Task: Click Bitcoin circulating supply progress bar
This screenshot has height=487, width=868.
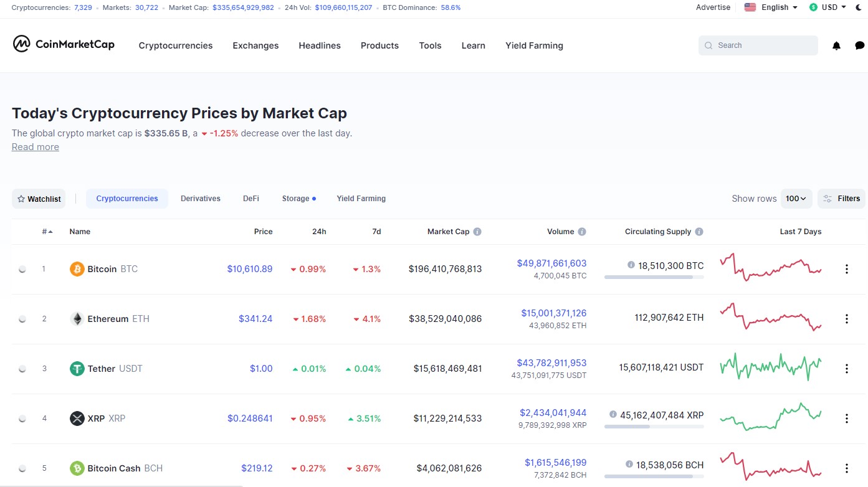Action: pyautogui.click(x=654, y=277)
